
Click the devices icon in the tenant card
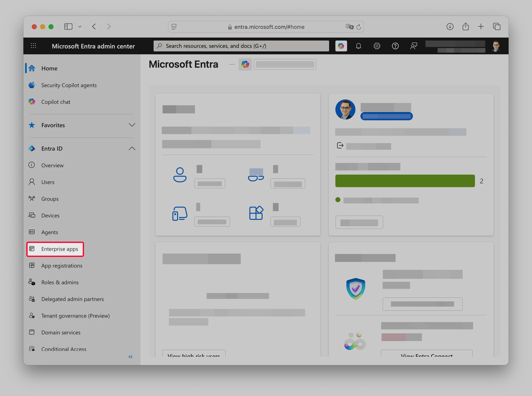click(x=180, y=213)
